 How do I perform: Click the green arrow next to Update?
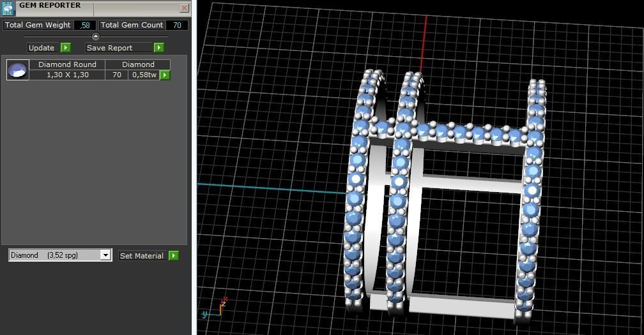tap(66, 48)
